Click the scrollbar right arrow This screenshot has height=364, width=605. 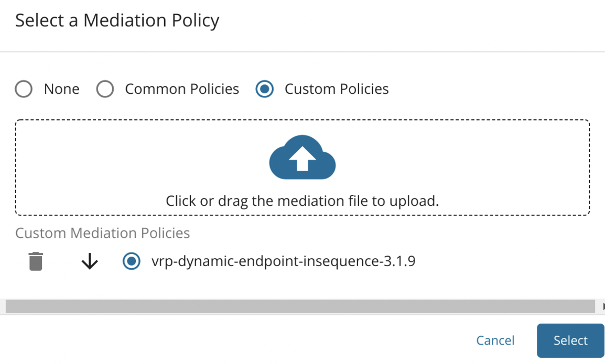point(603,306)
